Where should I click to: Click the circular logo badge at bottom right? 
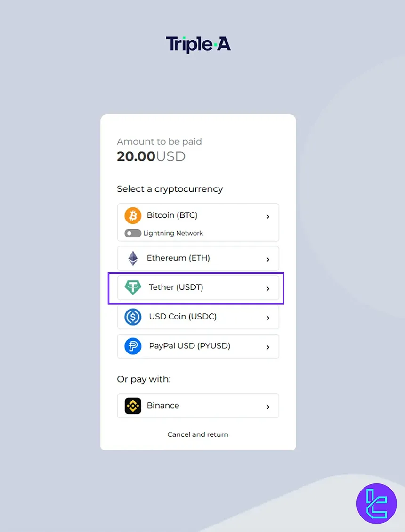[377, 503]
